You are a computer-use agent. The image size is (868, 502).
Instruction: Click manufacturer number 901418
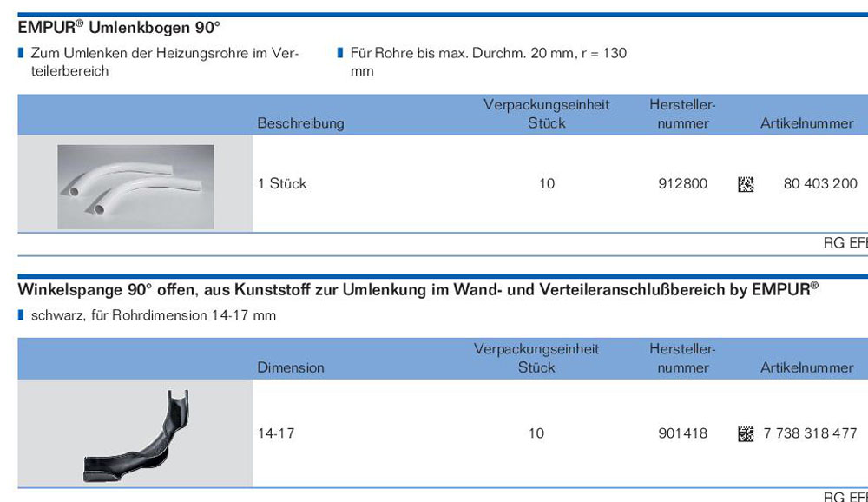(x=682, y=433)
